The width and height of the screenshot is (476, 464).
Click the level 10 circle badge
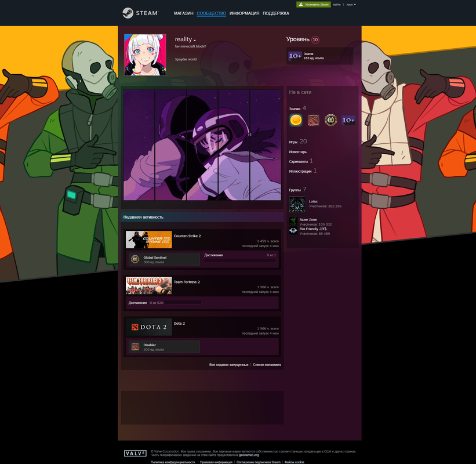click(315, 40)
